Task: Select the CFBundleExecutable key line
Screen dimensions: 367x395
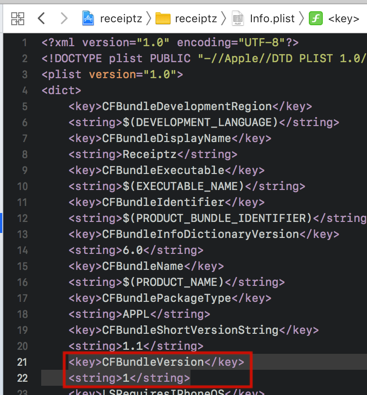Action: point(167,170)
